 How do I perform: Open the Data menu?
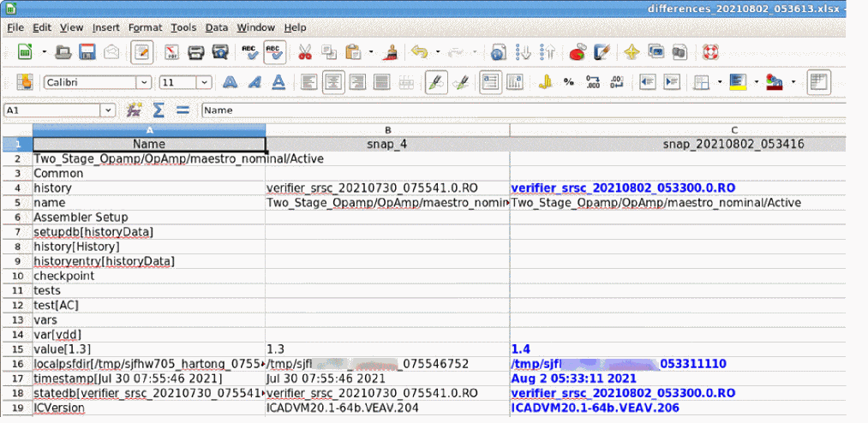(216, 27)
